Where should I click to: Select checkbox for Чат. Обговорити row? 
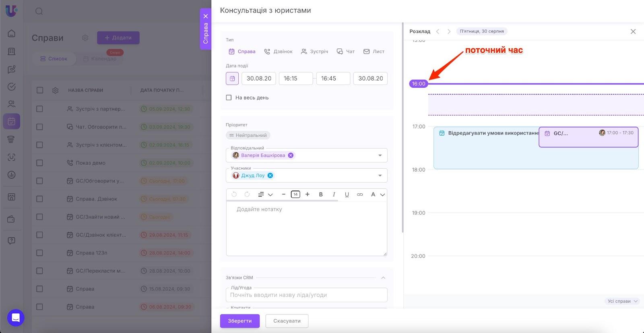[39, 127]
